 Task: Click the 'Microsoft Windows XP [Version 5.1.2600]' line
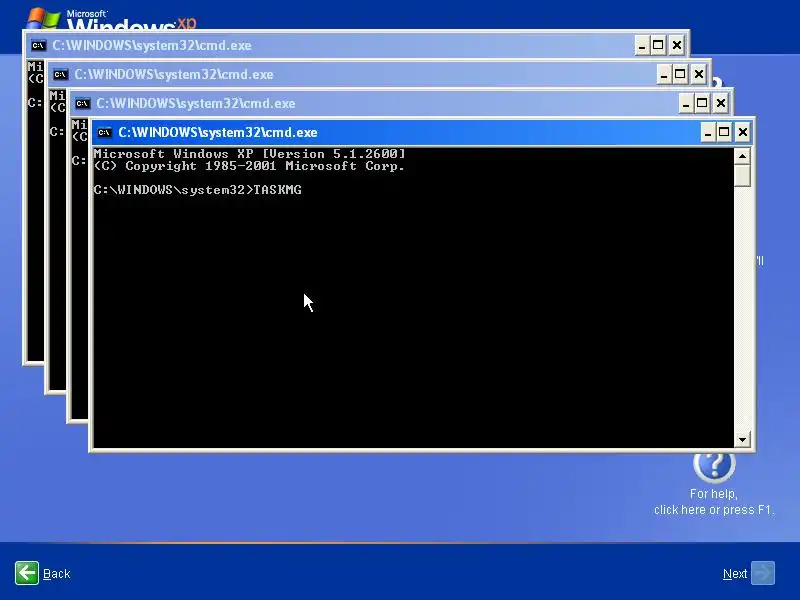click(x=249, y=154)
